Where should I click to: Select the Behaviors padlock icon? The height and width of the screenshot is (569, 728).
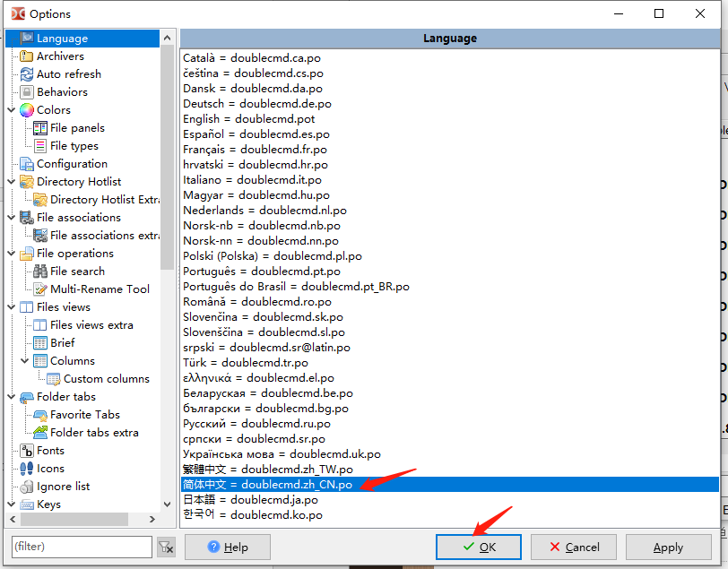[27, 92]
